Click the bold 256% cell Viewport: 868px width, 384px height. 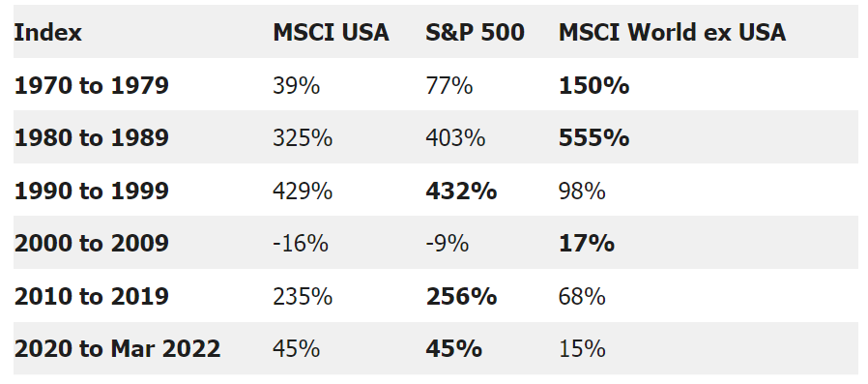(x=461, y=296)
